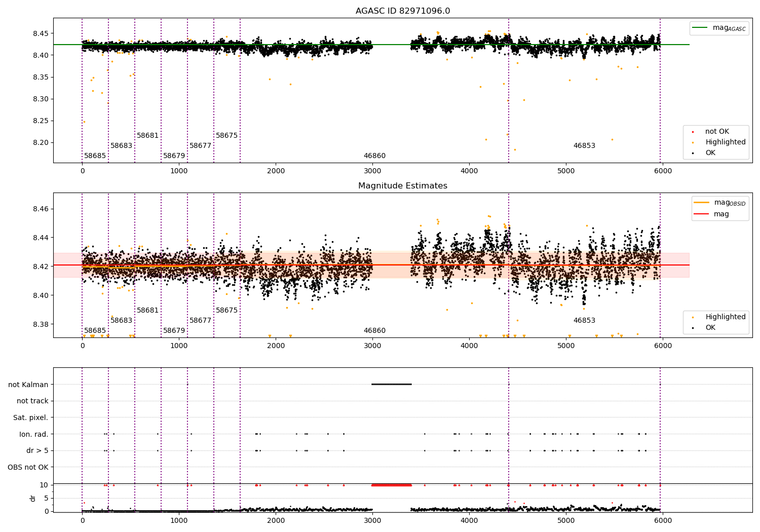Click OBSID label '46860' in the top plot

coord(375,156)
